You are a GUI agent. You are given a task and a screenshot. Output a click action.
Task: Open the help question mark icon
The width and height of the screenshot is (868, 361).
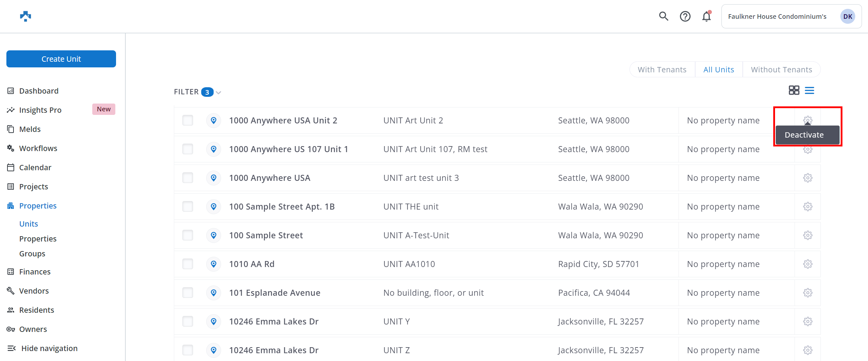pos(685,16)
